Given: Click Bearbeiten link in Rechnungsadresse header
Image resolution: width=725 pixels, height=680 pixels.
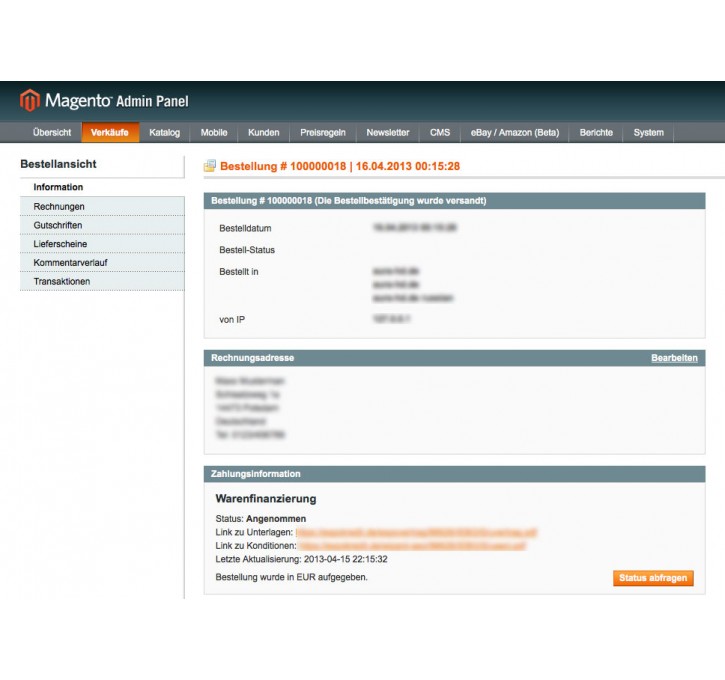Looking at the screenshot, I should point(674,358).
